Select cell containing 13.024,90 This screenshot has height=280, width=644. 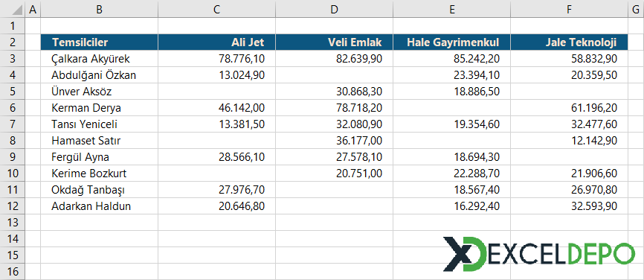[x=217, y=75]
